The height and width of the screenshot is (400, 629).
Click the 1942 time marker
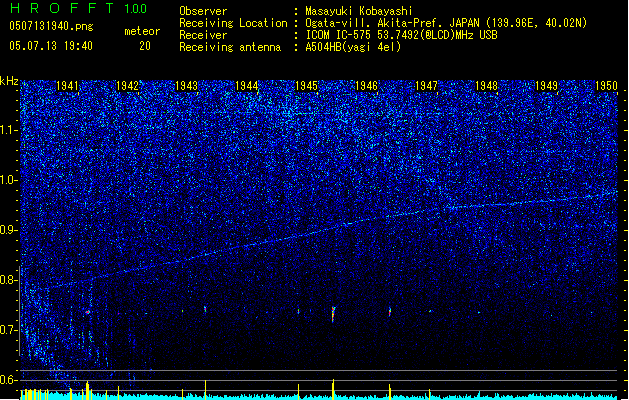click(x=127, y=86)
